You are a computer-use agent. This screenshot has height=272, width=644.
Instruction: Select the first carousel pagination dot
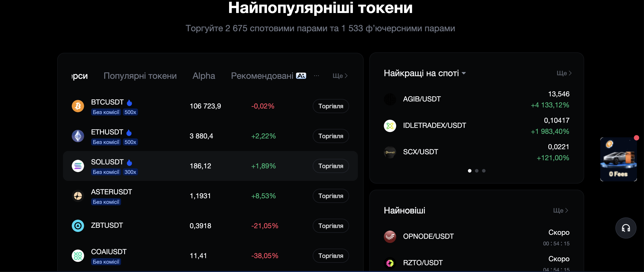[469, 171]
